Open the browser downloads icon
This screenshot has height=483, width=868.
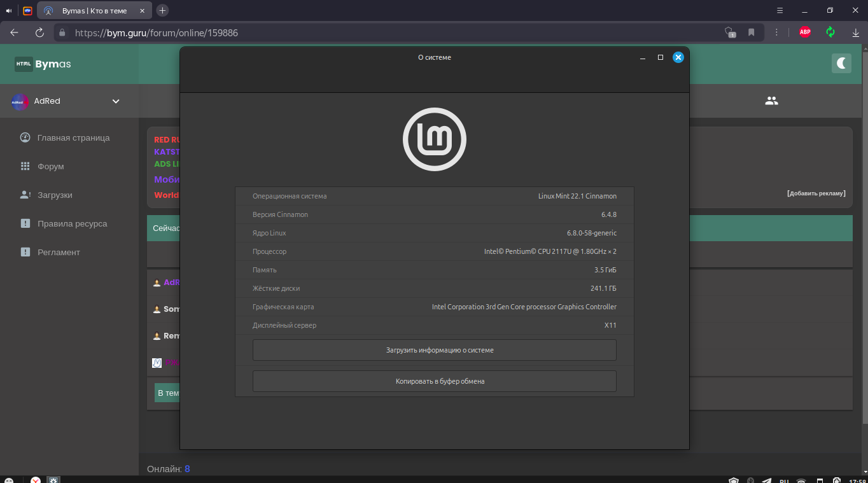(x=856, y=32)
